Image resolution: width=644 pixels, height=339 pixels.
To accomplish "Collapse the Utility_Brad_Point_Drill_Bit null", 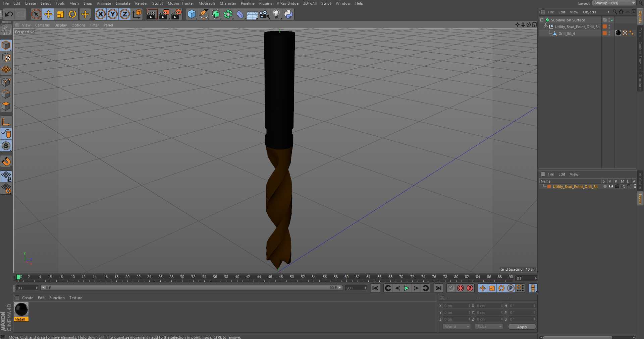I will (x=546, y=27).
